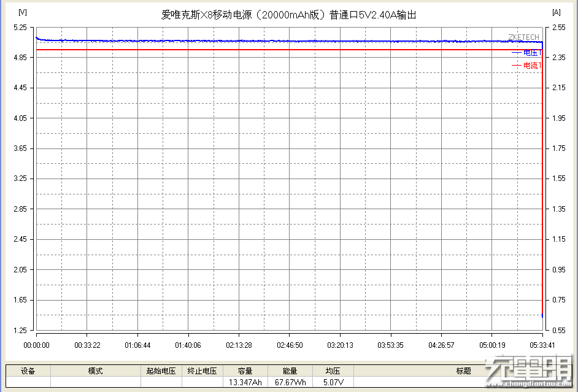578x392 pixels.
Task: Click time label 05:33:41
Action: [542, 345]
